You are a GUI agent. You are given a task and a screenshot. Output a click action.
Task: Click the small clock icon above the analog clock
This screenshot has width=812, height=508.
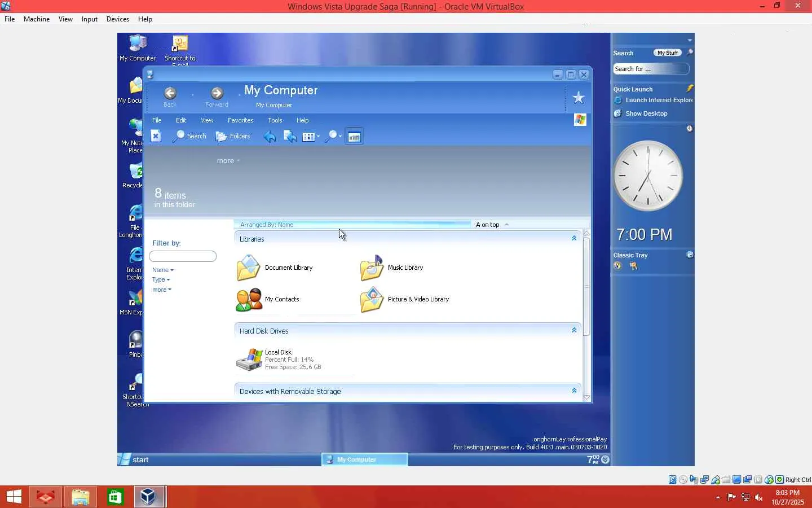(x=689, y=129)
